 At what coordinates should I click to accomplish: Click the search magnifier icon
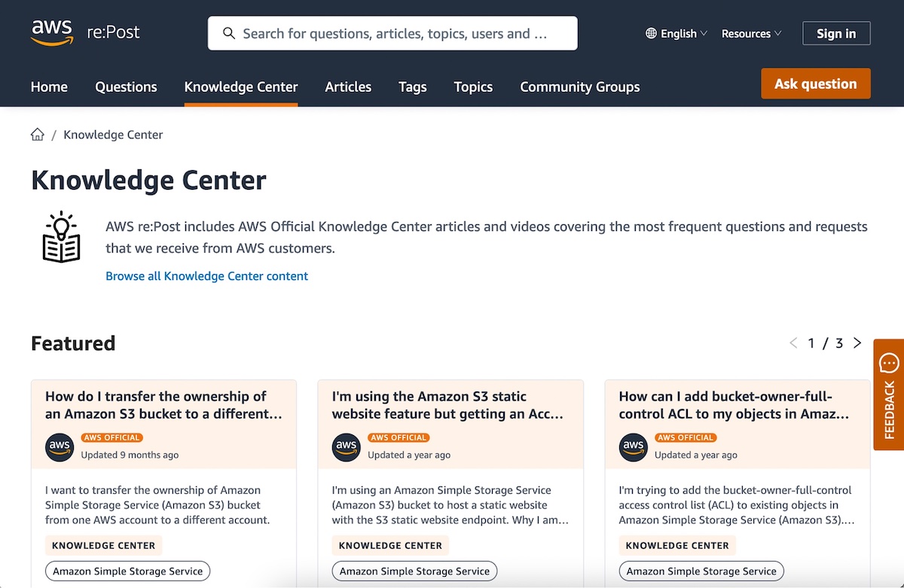229,33
